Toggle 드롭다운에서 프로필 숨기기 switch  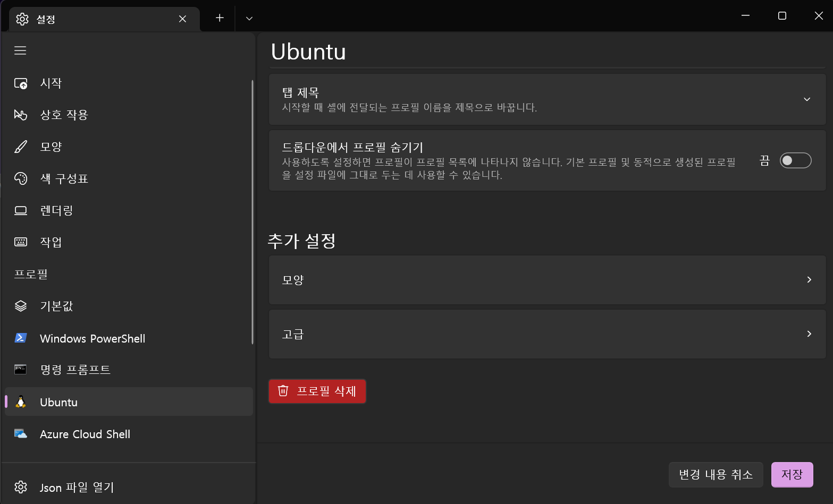coord(795,160)
